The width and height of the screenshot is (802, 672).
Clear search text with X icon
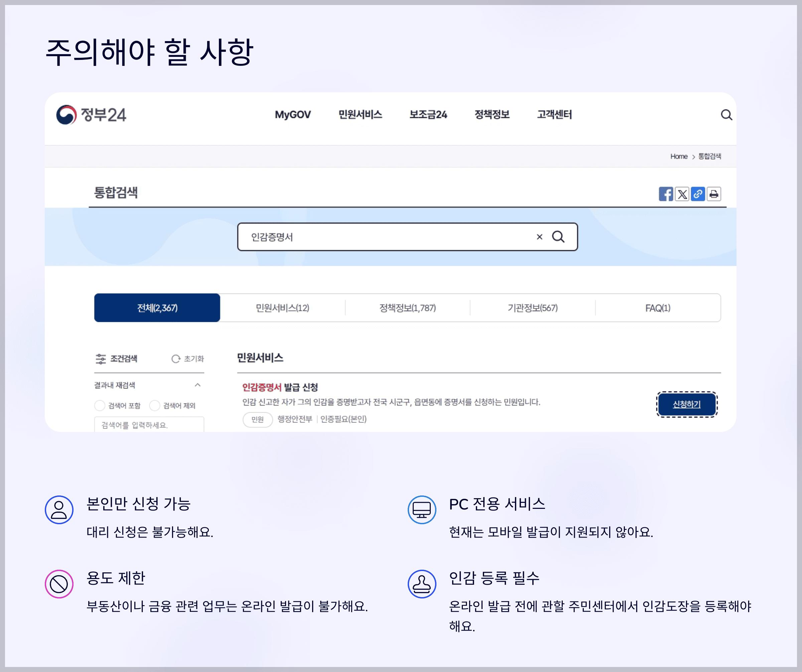539,237
